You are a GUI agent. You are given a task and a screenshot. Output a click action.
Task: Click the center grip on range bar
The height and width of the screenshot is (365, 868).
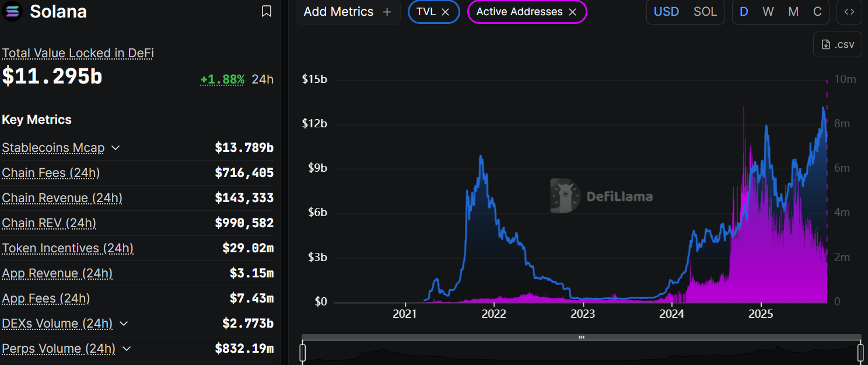point(582,337)
